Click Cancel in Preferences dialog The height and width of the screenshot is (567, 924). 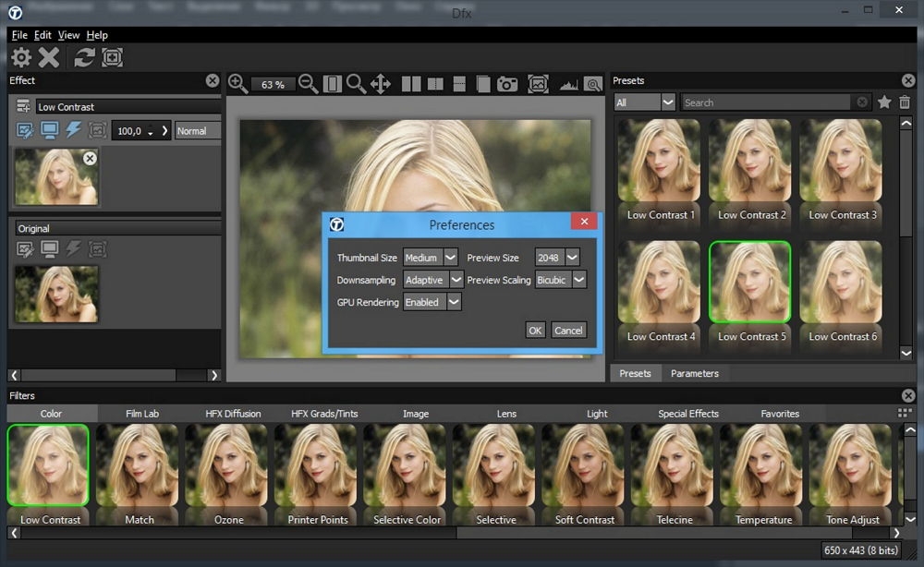(x=568, y=331)
